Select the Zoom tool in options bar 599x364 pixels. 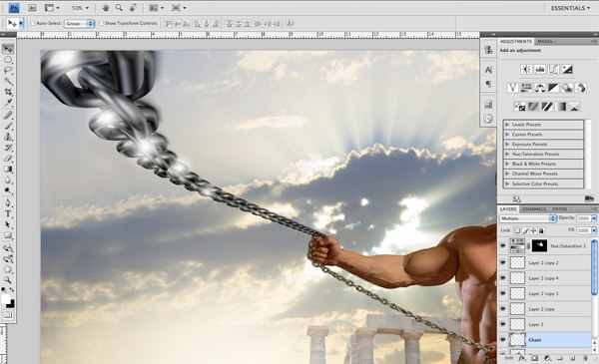click(x=119, y=8)
